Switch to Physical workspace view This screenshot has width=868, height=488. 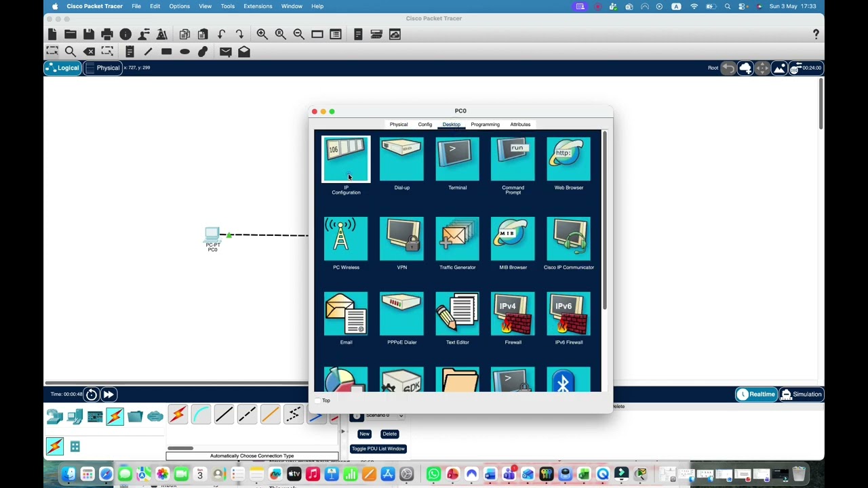[x=102, y=68]
